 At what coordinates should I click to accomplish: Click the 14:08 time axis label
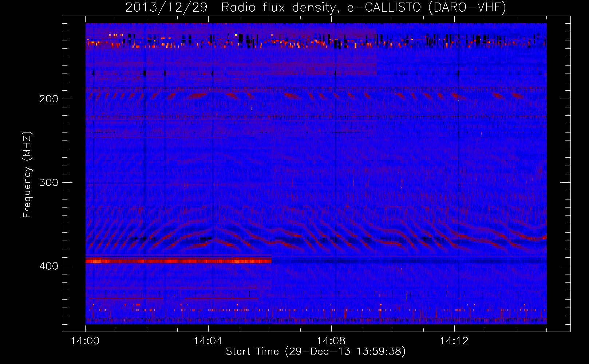coord(331,341)
